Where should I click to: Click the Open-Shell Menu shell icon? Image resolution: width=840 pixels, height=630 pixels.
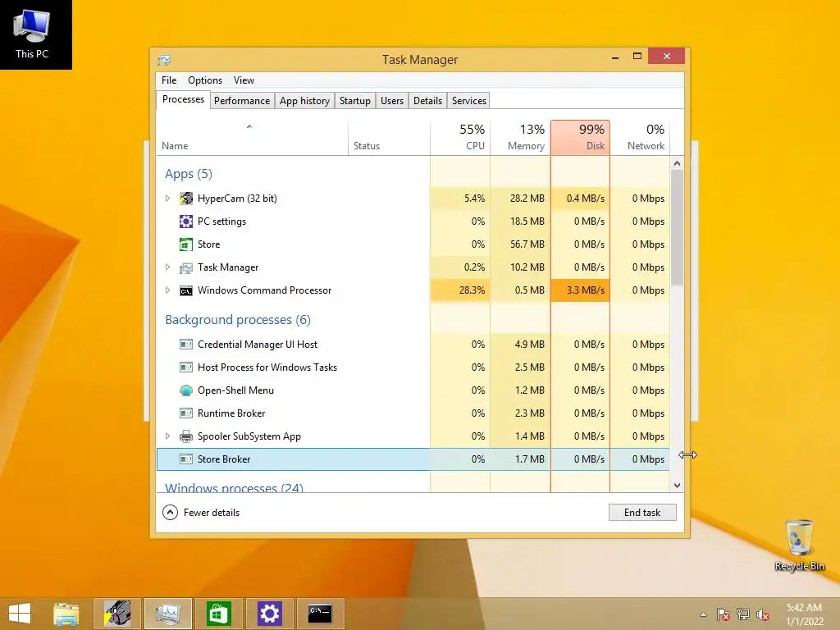(186, 390)
